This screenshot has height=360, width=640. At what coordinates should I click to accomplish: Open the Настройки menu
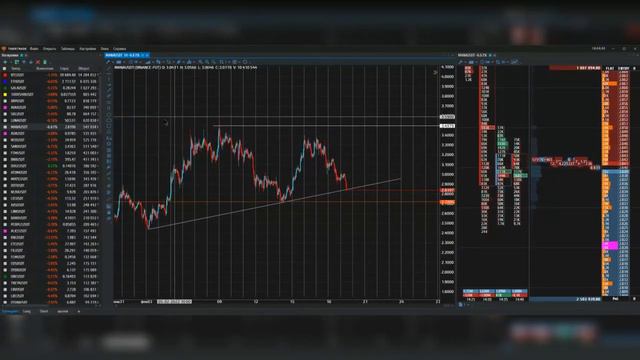coord(87,49)
